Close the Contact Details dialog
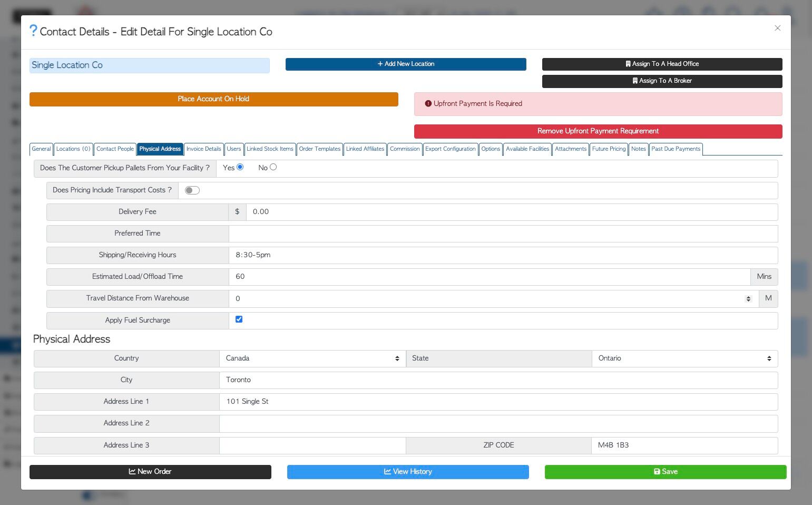The image size is (812, 505). tap(777, 28)
